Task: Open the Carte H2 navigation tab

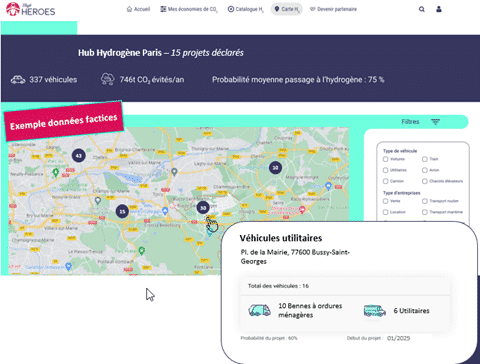Action: click(287, 9)
